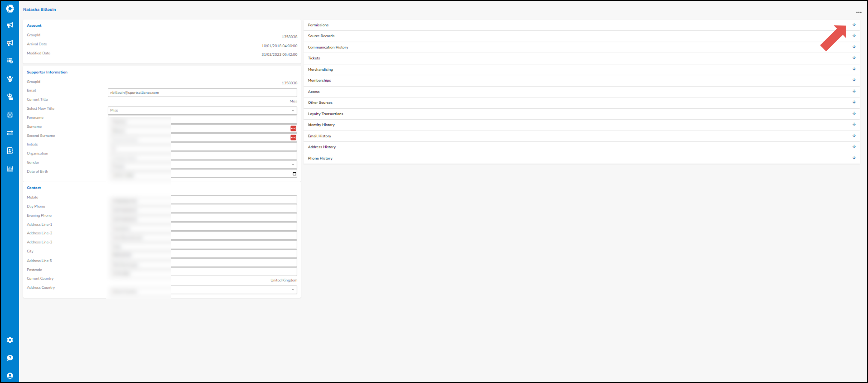Click the red masked-data icon beside the Surname field

(292, 128)
